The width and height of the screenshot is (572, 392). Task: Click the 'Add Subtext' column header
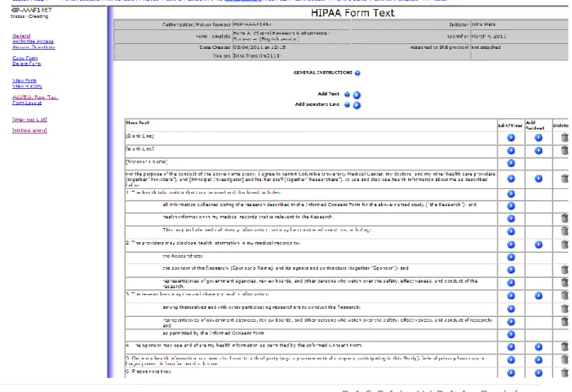point(534,126)
